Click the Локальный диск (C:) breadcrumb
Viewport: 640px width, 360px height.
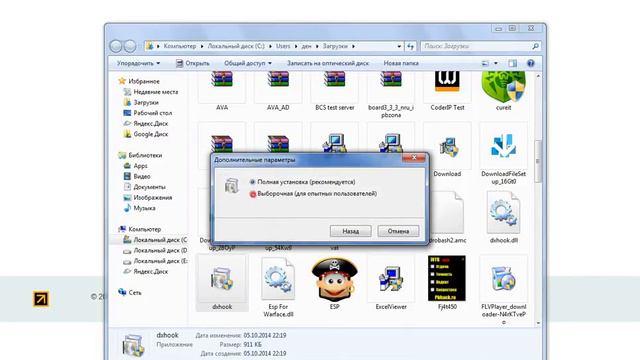[236, 47]
